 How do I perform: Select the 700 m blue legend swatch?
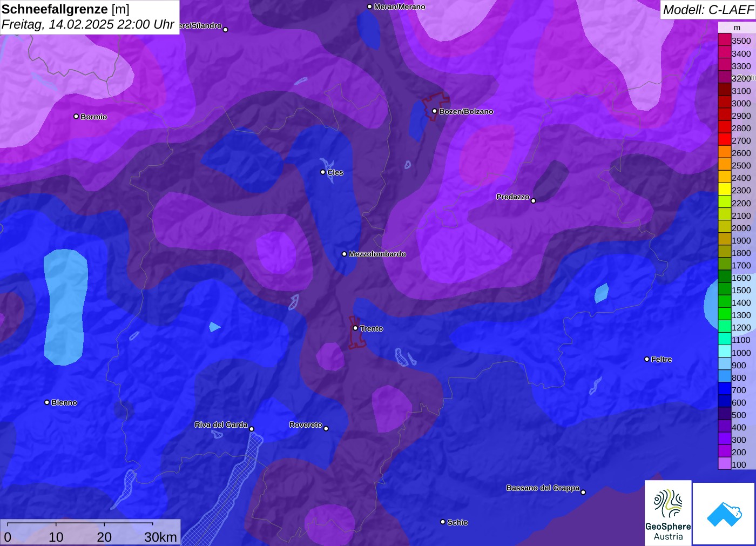724,389
